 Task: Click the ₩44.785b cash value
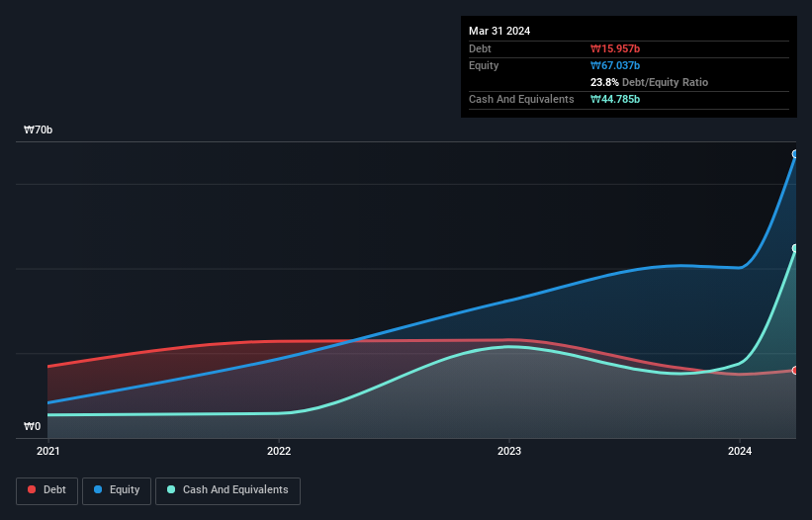pyautogui.click(x=615, y=99)
